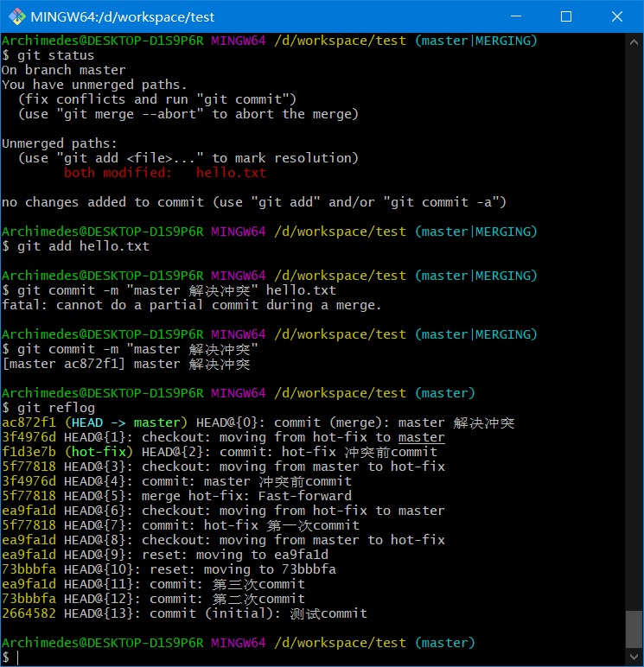The width and height of the screenshot is (644, 667).
Task: Click the red 'hello.txt' filename
Action: pos(231,173)
